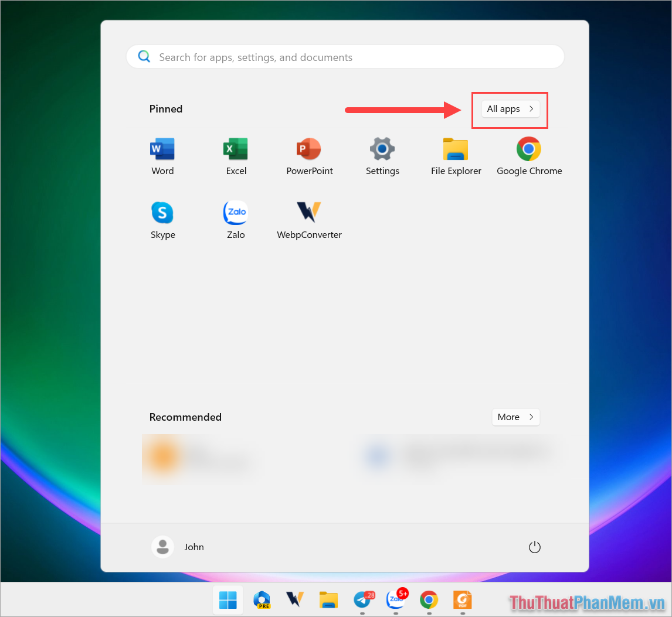Open Settings from the pinned apps

coord(382,155)
